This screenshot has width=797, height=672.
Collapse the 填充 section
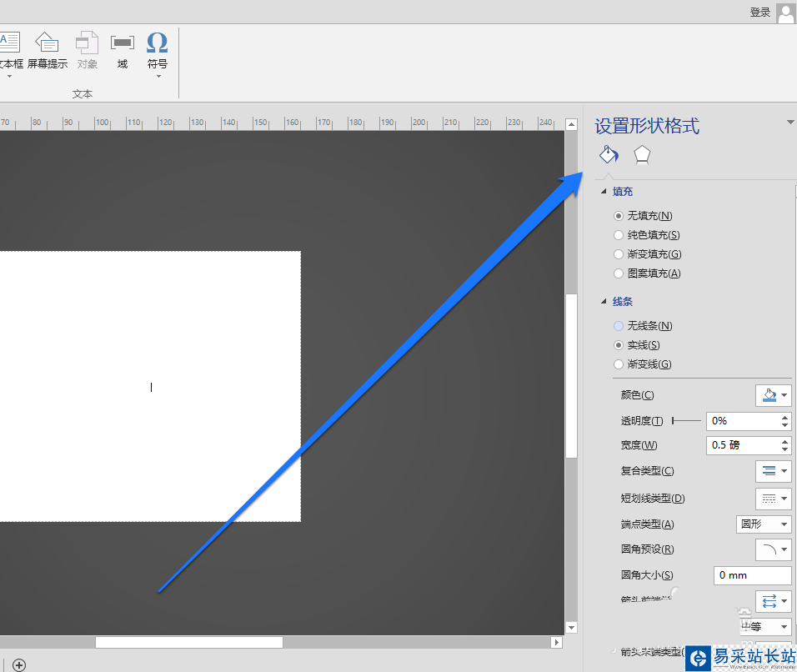(x=604, y=191)
